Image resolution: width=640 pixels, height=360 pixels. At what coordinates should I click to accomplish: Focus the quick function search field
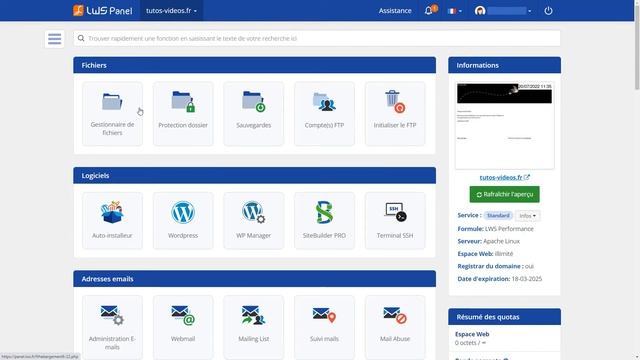317,38
